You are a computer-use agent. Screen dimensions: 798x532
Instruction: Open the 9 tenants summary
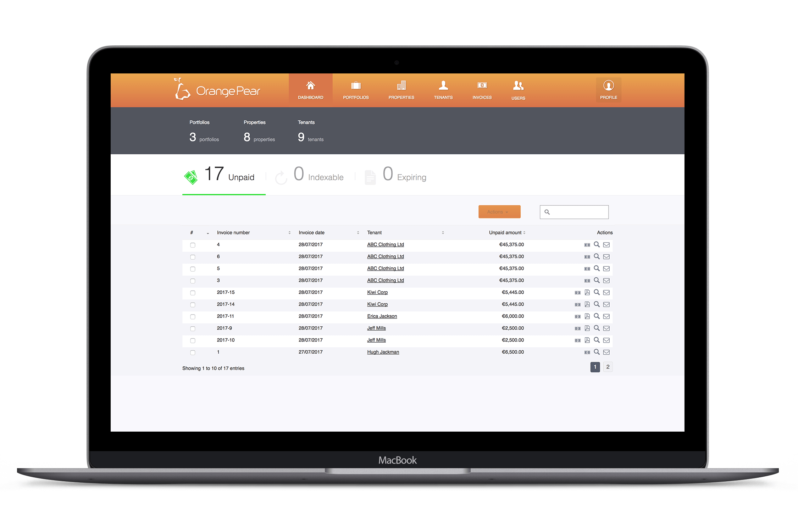[311, 138]
